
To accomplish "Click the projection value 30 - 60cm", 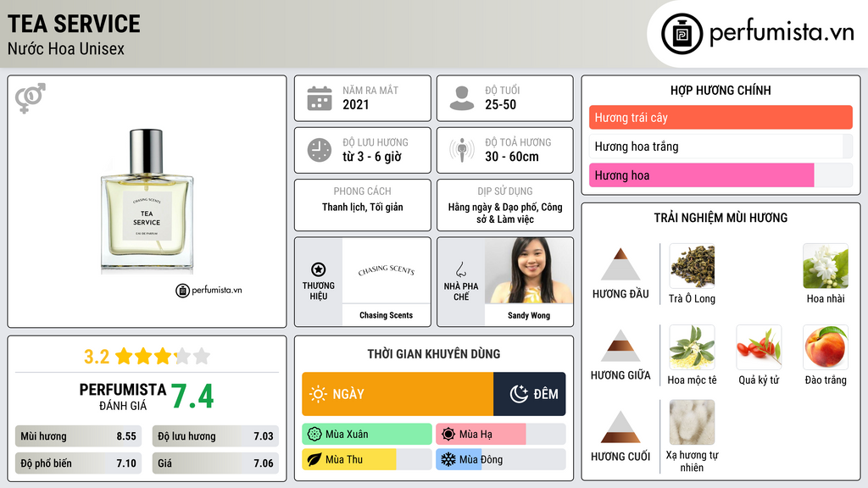I will [511, 157].
